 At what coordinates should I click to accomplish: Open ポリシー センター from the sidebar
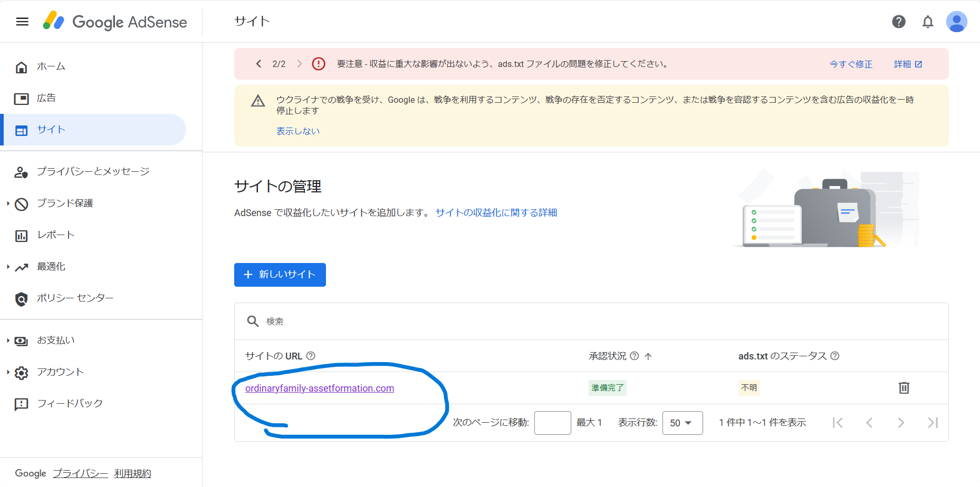pyautogui.click(x=75, y=298)
